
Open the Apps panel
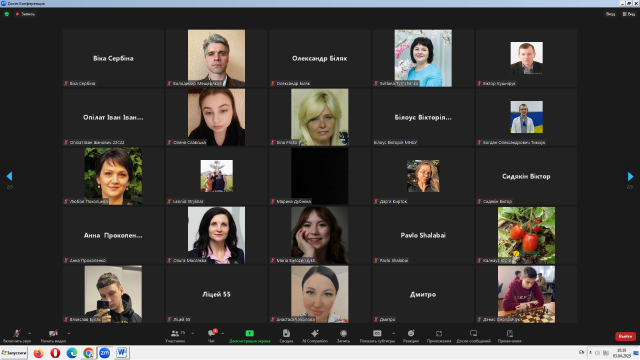(x=439, y=336)
